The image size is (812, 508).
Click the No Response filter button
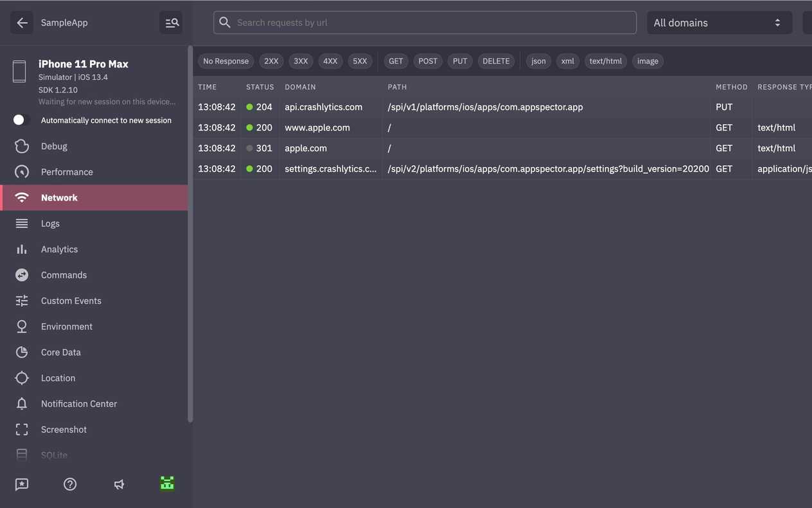click(225, 61)
